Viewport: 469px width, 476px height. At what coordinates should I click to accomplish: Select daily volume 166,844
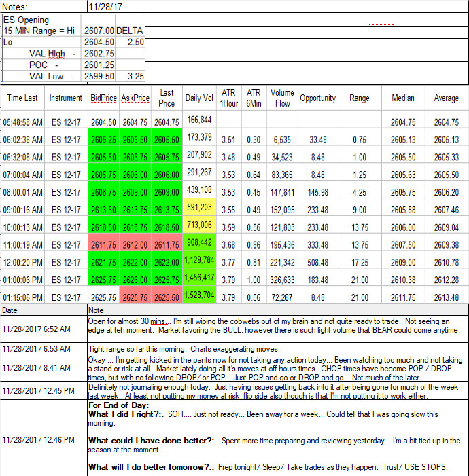pos(199,120)
